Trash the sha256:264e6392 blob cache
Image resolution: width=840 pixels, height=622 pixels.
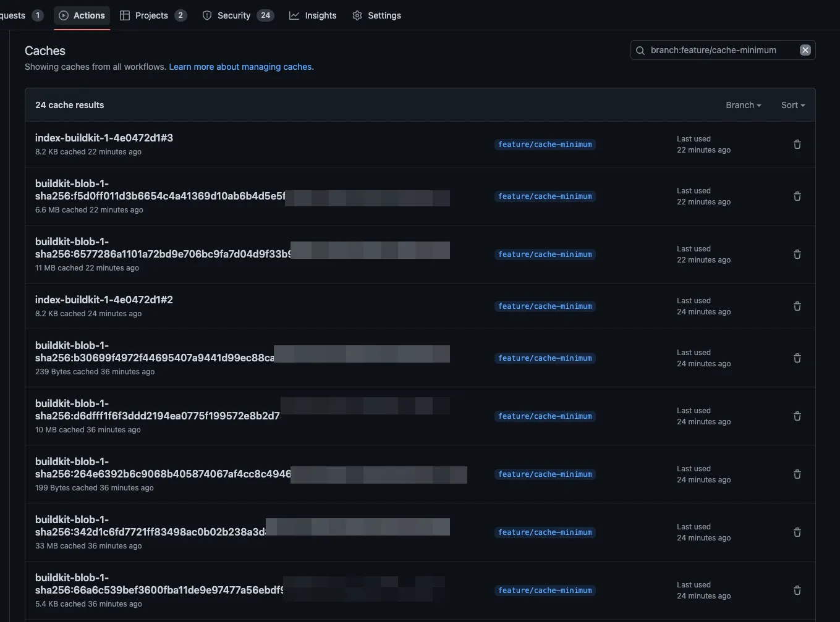(797, 474)
